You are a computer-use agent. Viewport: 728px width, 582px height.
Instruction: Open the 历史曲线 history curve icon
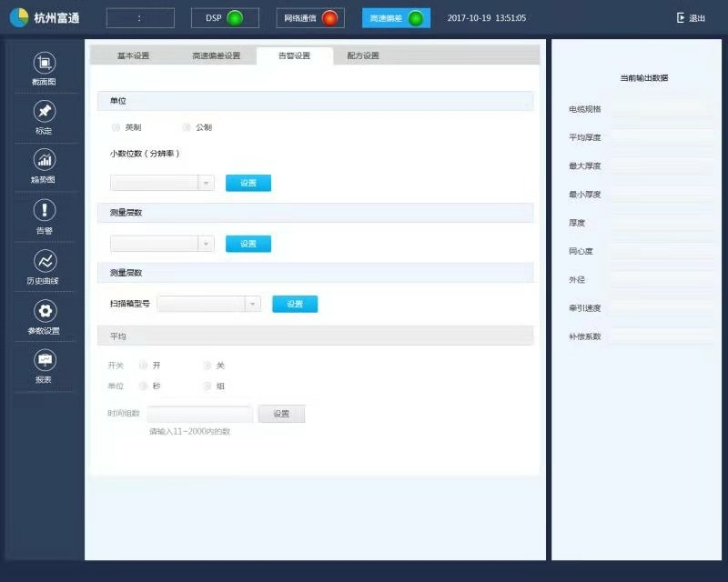click(x=45, y=261)
